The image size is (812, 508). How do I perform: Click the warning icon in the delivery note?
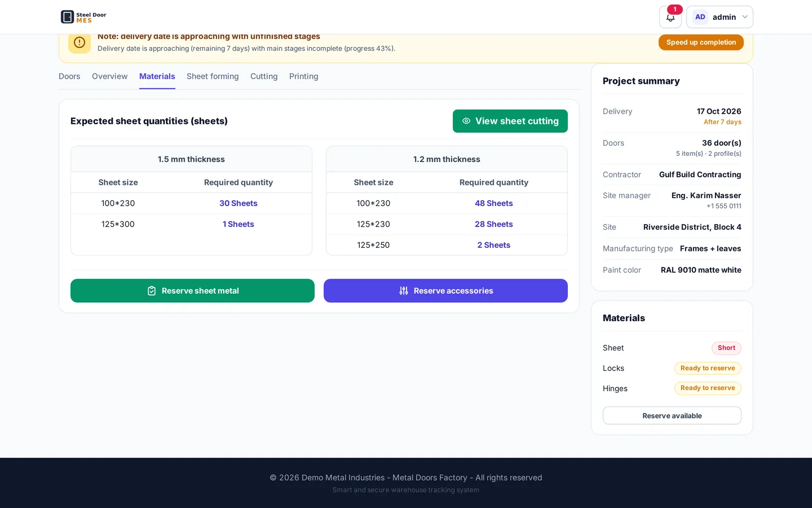pyautogui.click(x=80, y=43)
